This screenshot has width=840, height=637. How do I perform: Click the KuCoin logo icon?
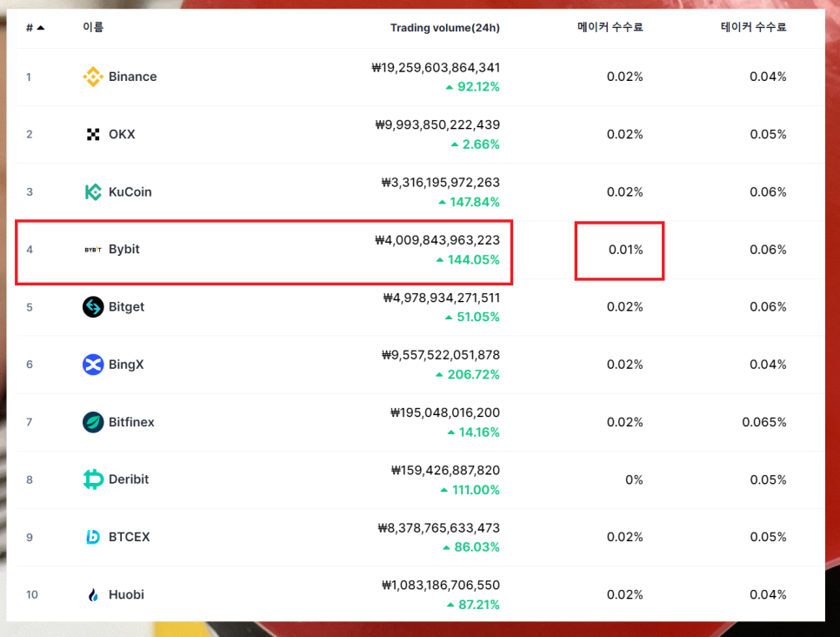click(93, 192)
